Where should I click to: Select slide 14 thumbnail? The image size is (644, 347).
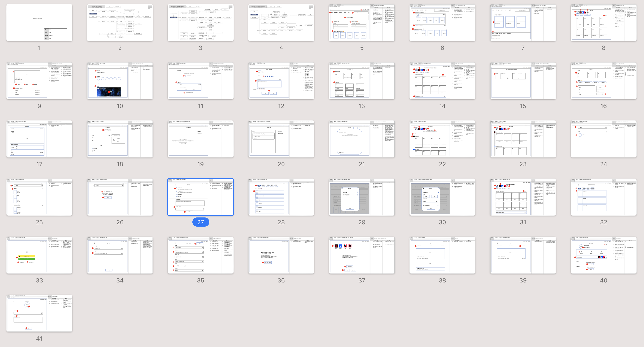(x=442, y=81)
